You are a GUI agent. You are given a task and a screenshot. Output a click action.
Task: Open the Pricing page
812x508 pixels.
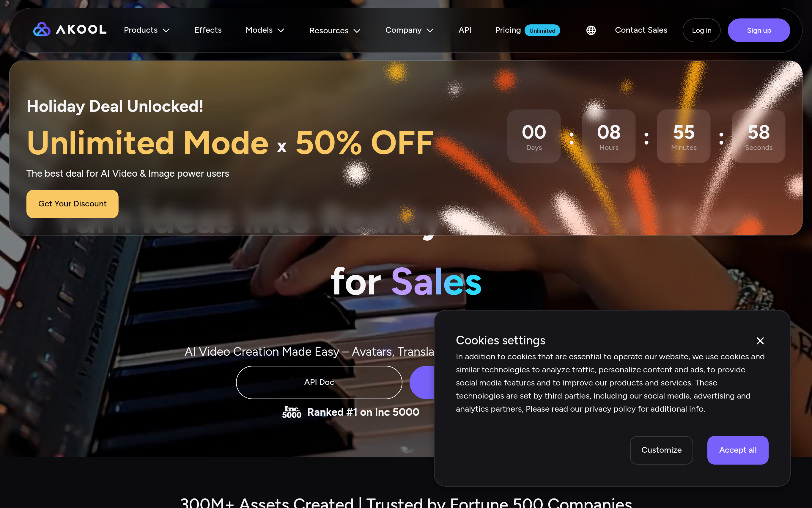pyautogui.click(x=508, y=30)
